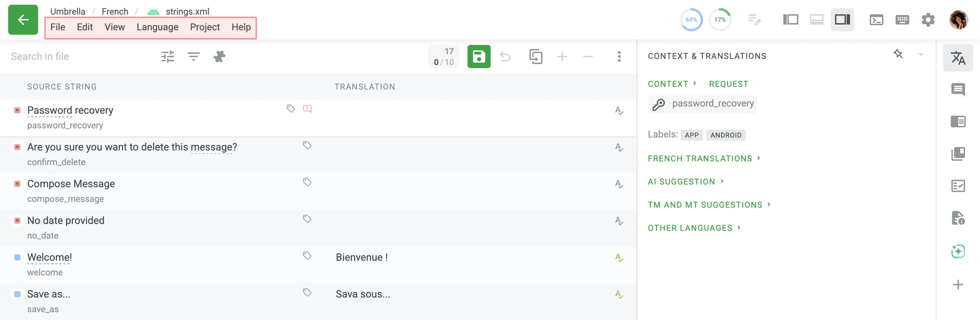This screenshot has width=980, height=320.
Task: Open the File menu
Action: tap(58, 27)
